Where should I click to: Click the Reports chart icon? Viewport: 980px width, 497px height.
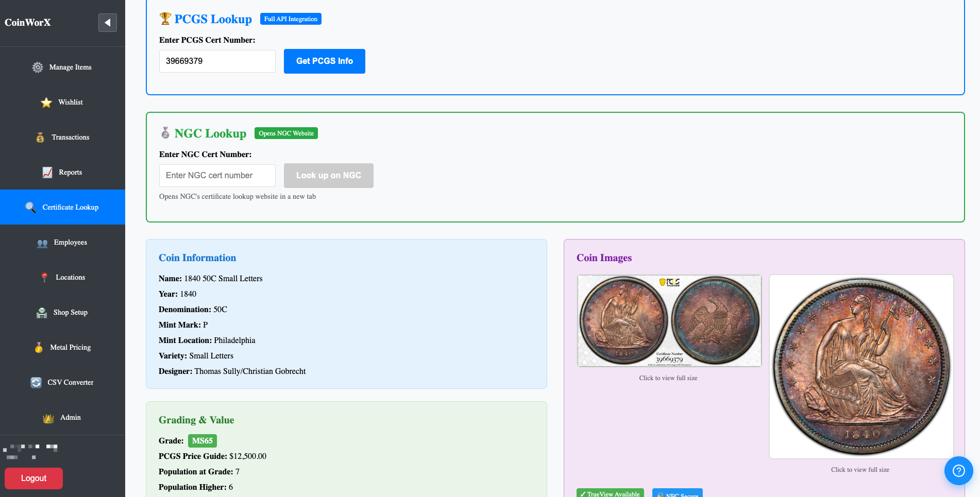[47, 173]
